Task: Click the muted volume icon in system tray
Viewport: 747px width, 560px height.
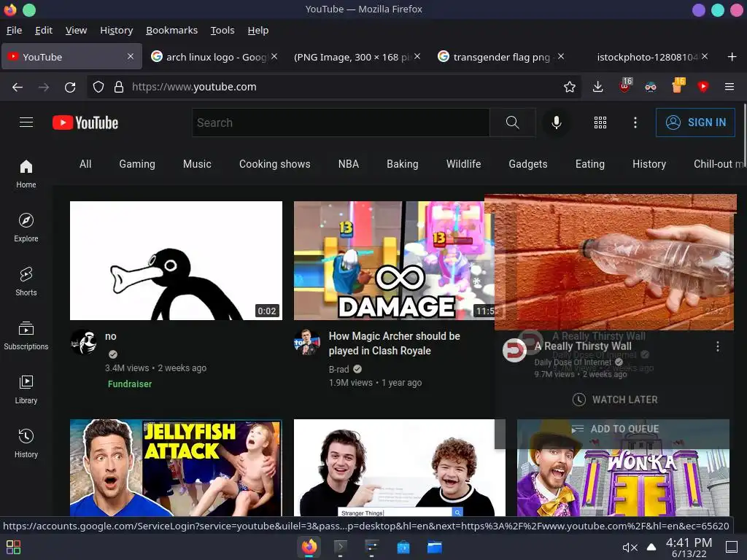Action: point(630,548)
